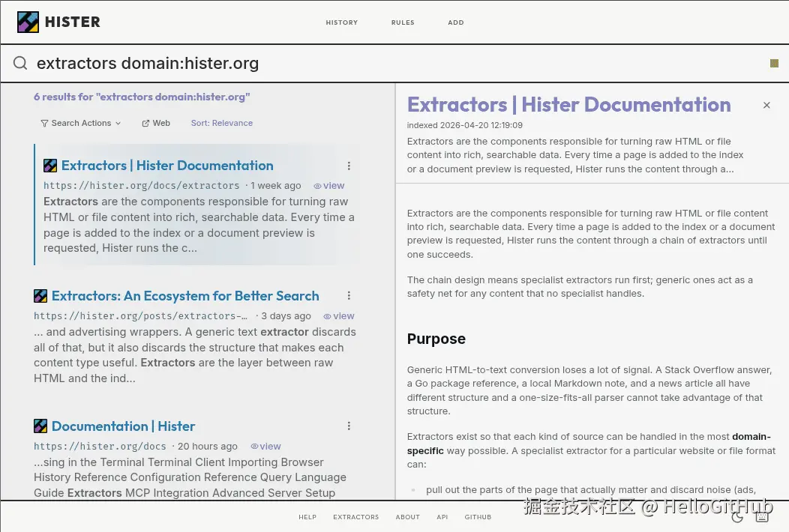The height and width of the screenshot is (532, 789).
Task: Click the 6 results for query text
Action: click(x=142, y=97)
